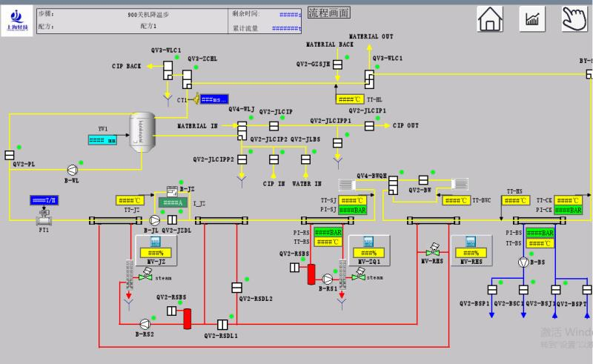Click the YW1 level value field
The width and height of the screenshot is (593, 364).
click(102, 139)
